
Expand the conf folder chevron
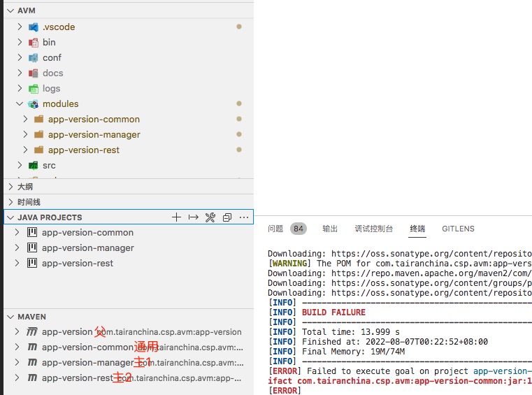tap(20, 57)
